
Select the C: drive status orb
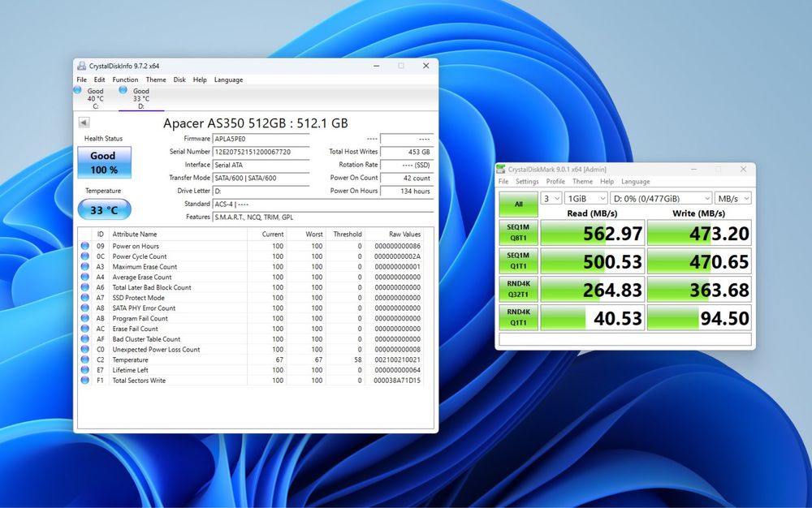point(78,90)
